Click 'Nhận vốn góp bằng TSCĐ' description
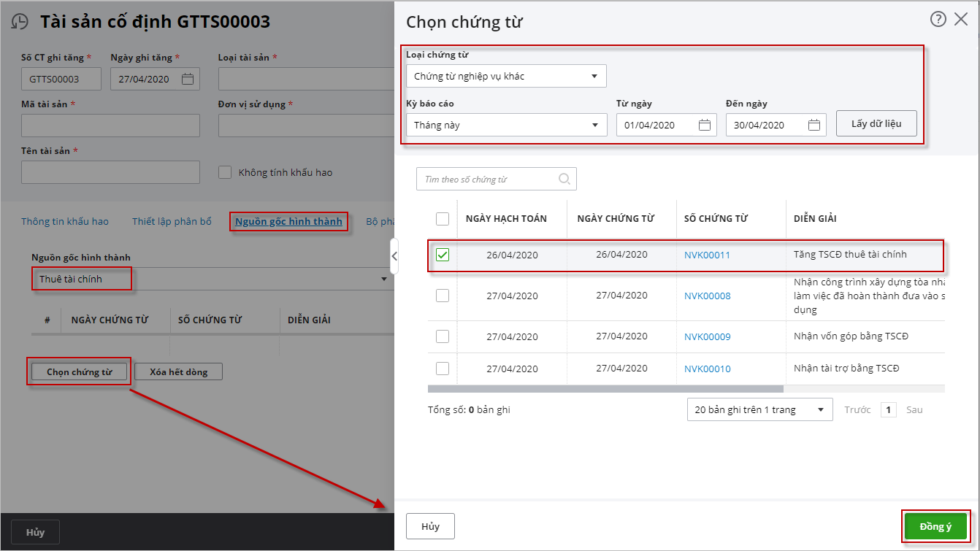The width and height of the screenshot is (980, 551). (851, 336)
